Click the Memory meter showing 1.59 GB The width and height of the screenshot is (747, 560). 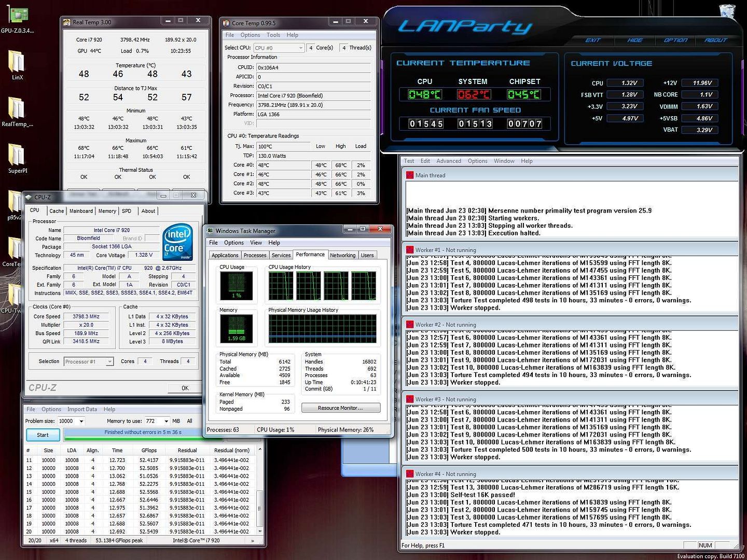click(x=237, y=329)
